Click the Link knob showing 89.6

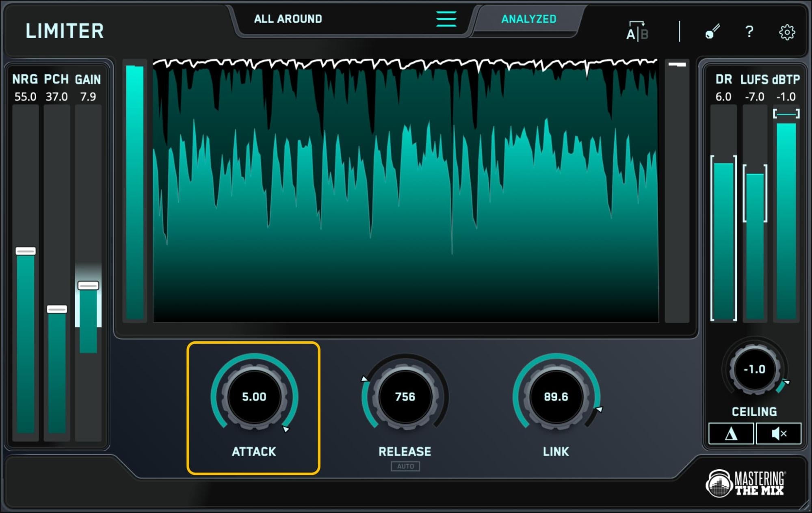pos(556,397)
